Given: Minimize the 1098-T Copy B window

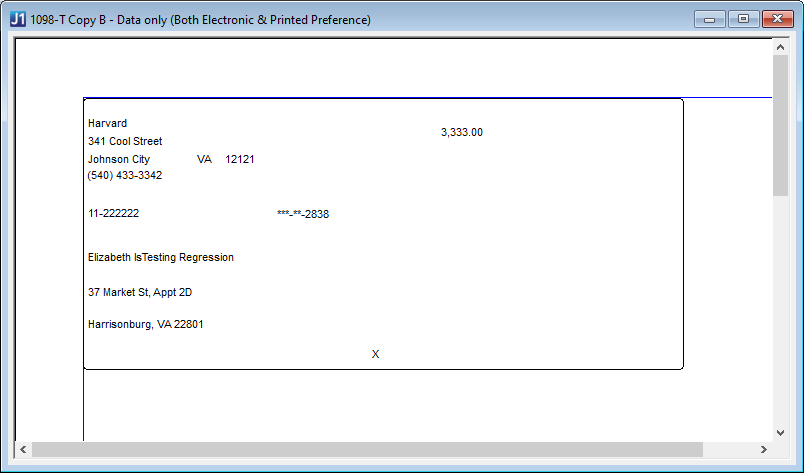Looking at the screenshot, I should 710,19.
